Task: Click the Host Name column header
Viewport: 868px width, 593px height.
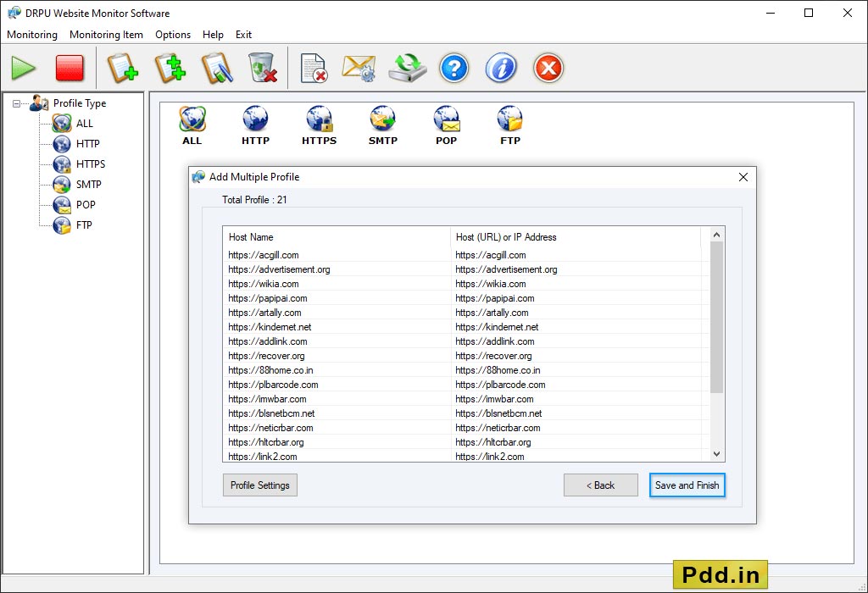Action: click(x=337, y=237)
